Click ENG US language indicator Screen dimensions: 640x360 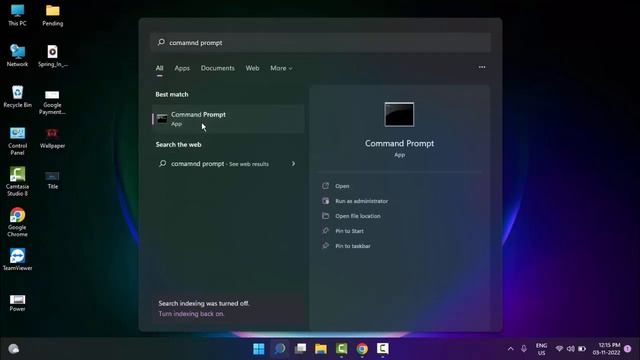[542, 349]
